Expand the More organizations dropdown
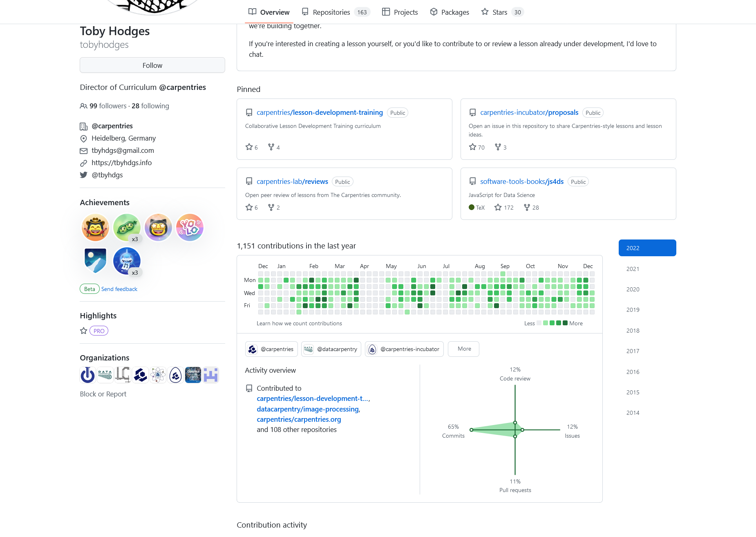 463,349
